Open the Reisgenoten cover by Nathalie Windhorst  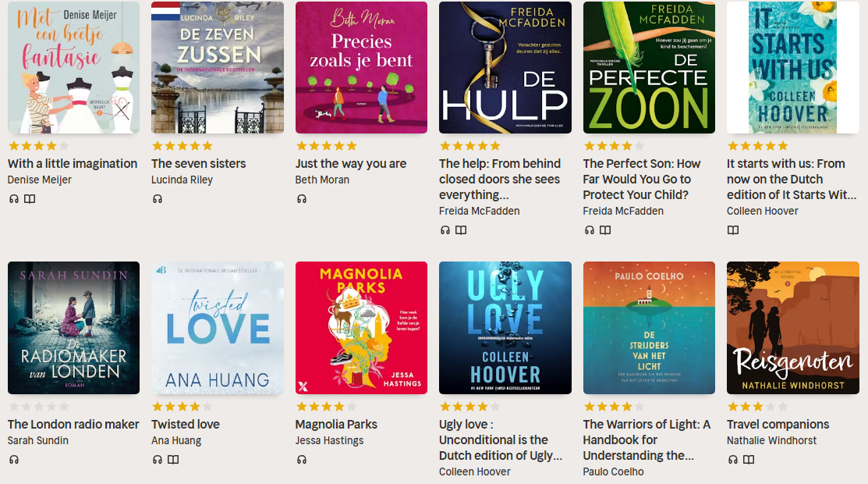click(792, 328)
